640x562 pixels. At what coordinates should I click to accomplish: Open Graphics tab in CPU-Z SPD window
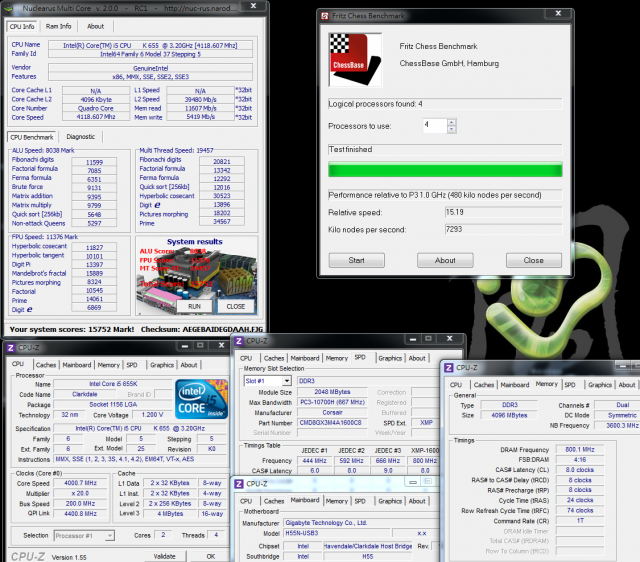tap(390, 358)
